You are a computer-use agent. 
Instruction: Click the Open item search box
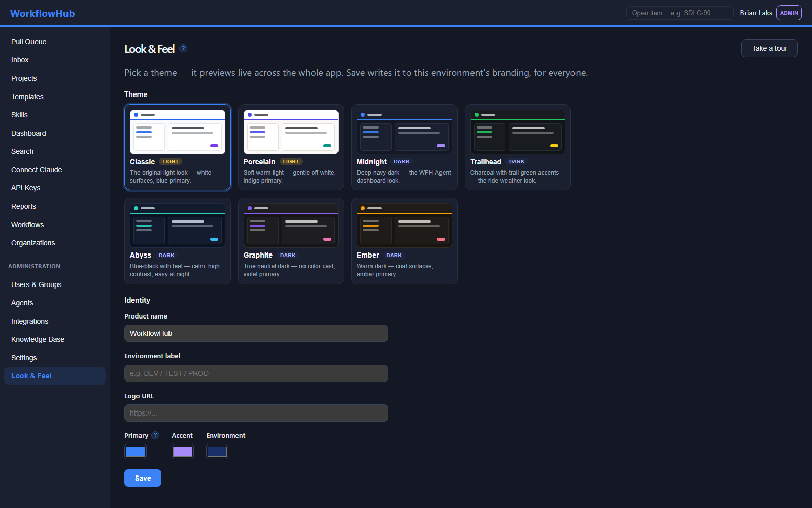tap(680, 13)
